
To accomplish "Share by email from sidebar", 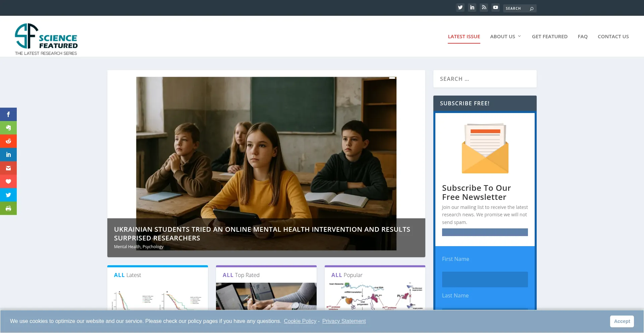I will click(x=8, y=168).
